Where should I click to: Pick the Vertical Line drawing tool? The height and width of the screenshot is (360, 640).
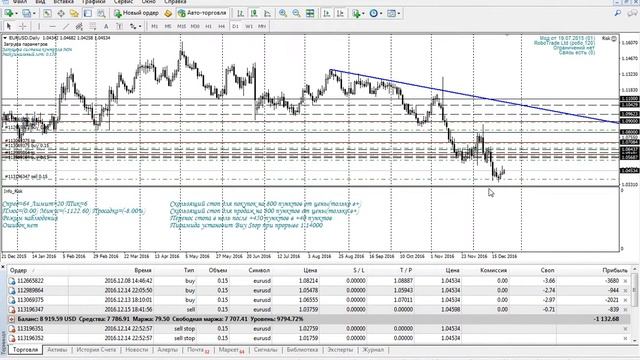click(39, 27)
